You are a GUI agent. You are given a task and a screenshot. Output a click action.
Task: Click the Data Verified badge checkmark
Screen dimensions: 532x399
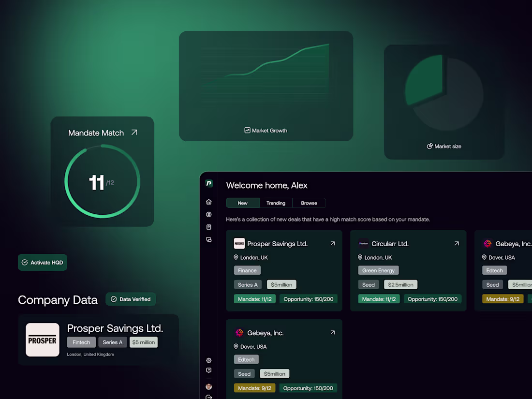point(115,299)
